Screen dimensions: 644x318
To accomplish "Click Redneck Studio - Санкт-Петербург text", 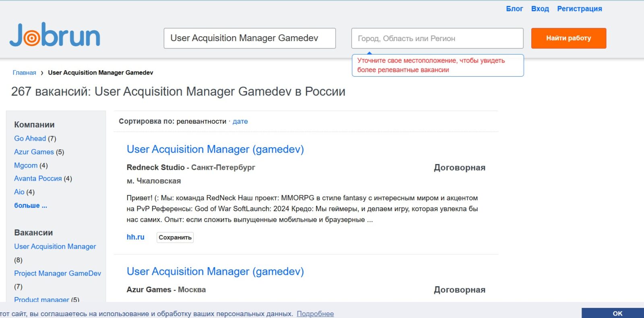I will coord(191,167).
